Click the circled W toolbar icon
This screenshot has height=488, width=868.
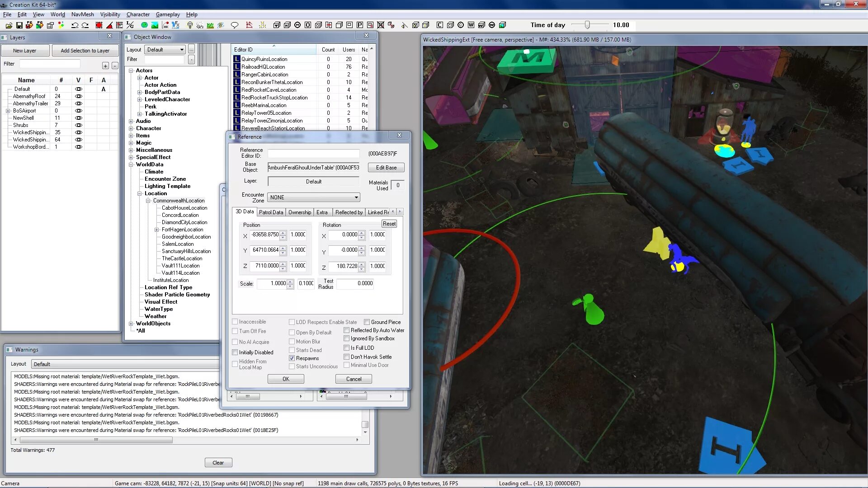click(492, 25)
